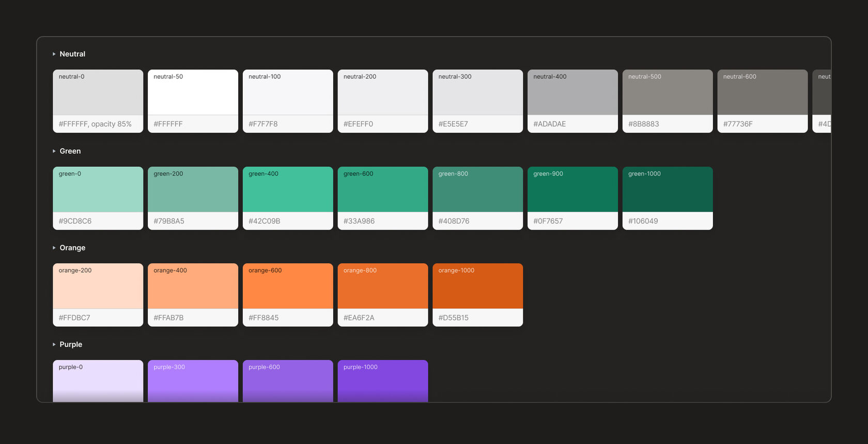The height and width of the screenshot is (444, 868).
Task: Select the green-0 swatch
Action: (x=98, y=189)
